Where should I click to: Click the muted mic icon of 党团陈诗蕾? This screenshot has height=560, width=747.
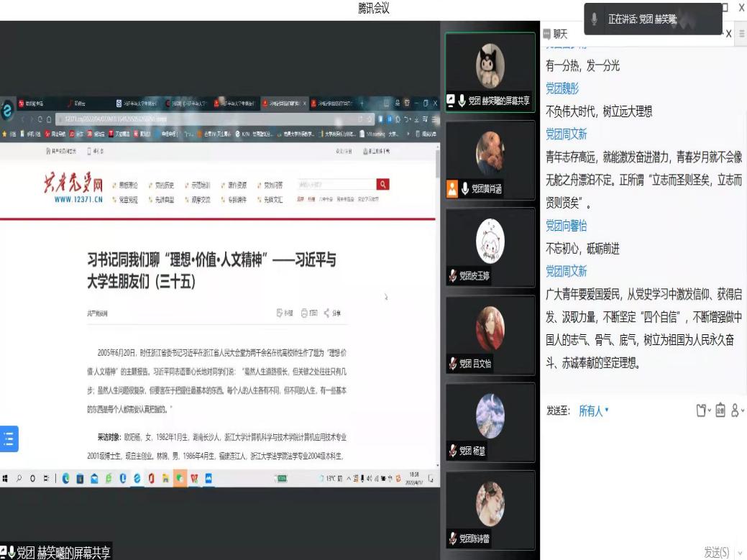pos(452,538)
